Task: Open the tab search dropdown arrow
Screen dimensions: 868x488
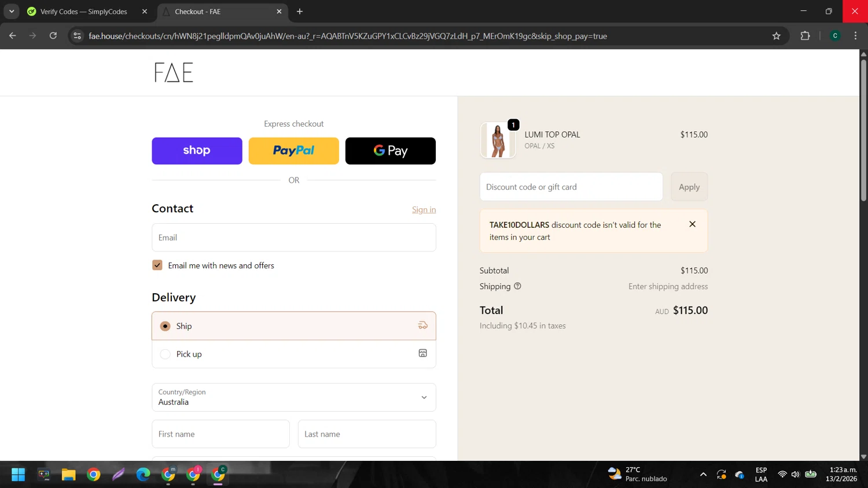Action: 12,12
